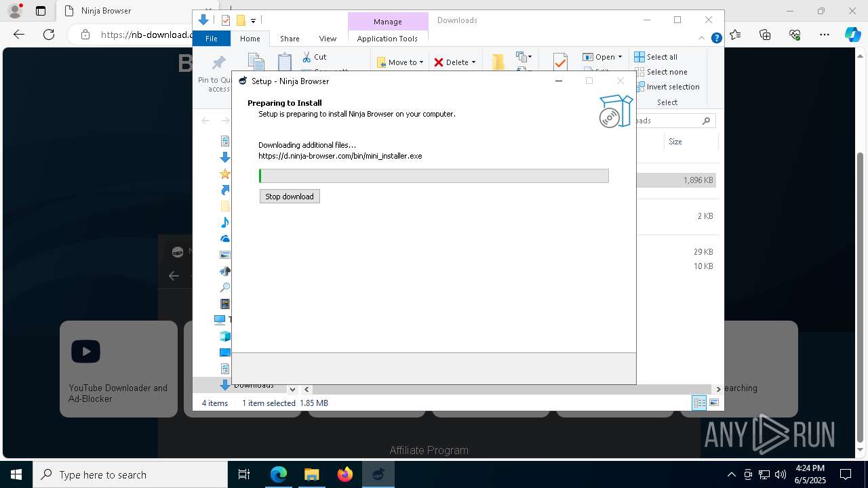Screen dimensions: 868x488
Task: Open the Application Tools tab
Action: pyautogui.click(x=387, y=39)
